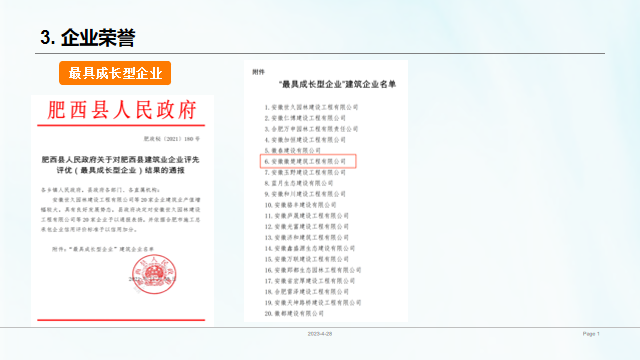640x360 pixels.
Task: Click list entry number 19 天坤路桥
Action: (x=313, y=303)
